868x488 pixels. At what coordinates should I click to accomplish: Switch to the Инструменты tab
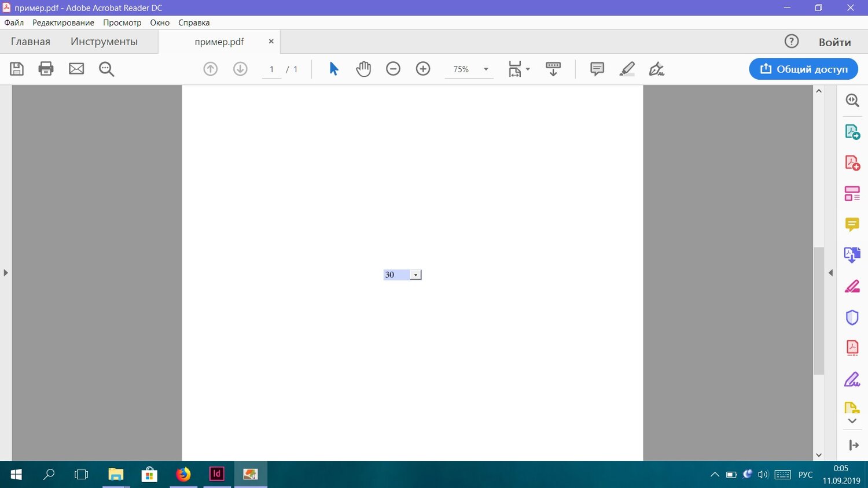[104, 42]
